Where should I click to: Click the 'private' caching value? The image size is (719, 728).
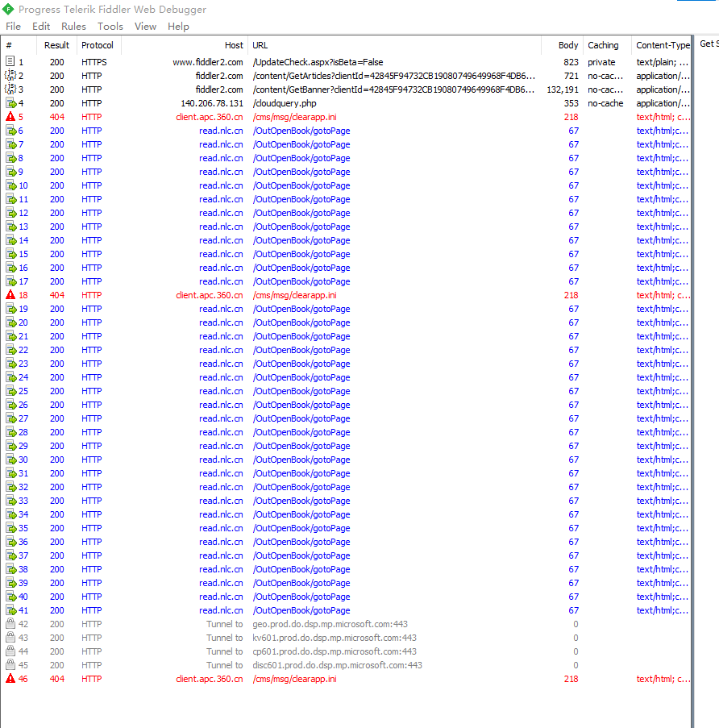point(601,62)
